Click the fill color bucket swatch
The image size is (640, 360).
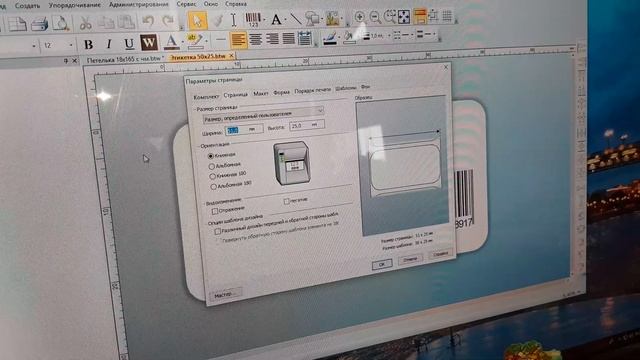pyautogui.click(x=348, y=37)
